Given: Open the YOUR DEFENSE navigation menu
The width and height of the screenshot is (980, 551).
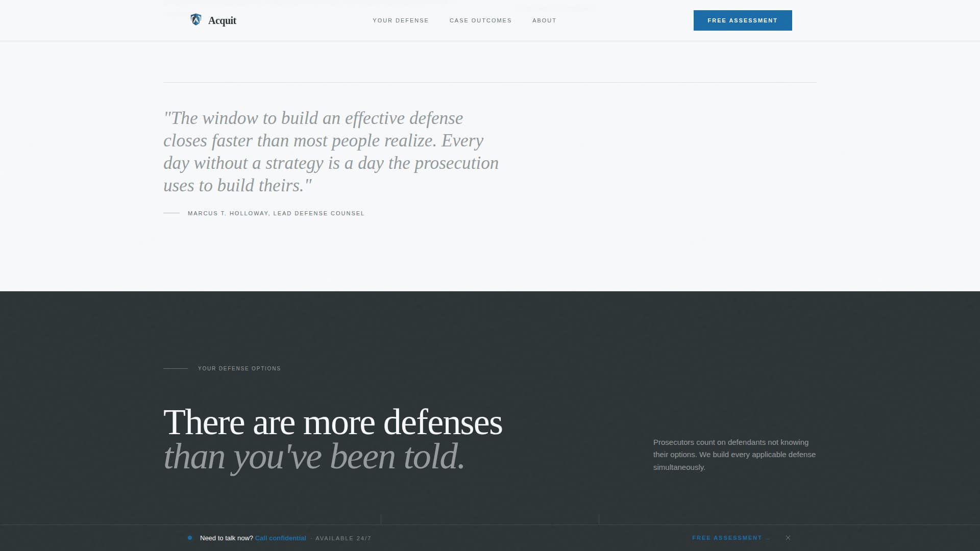Looking at the screenshot, I should (400, 20).
